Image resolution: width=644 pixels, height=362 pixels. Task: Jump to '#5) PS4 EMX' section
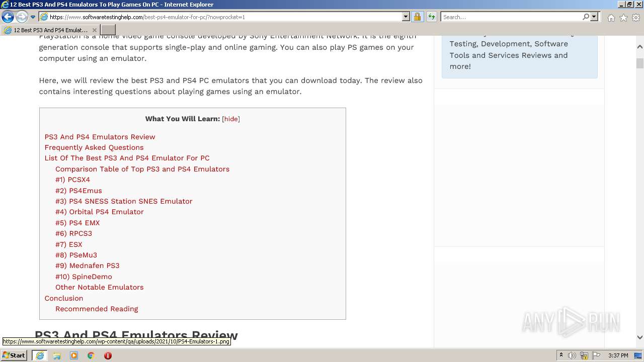[77, 223]
